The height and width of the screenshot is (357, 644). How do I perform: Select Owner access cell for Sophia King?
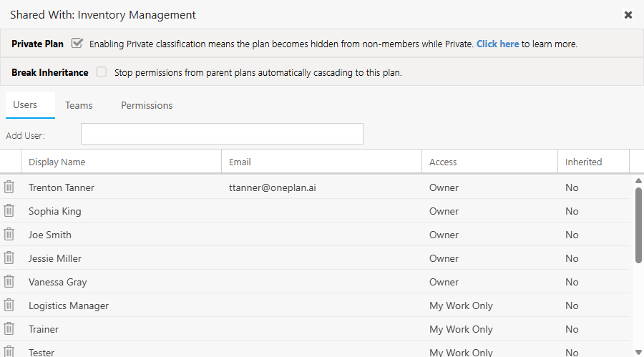[x=489, y=211]
